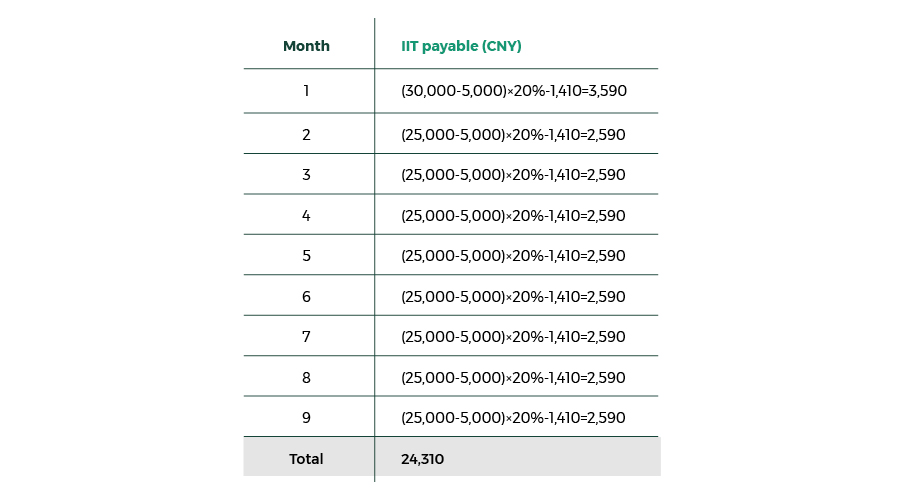
Task: Click the IIT formula for month 7
Action: click(513, 337)
